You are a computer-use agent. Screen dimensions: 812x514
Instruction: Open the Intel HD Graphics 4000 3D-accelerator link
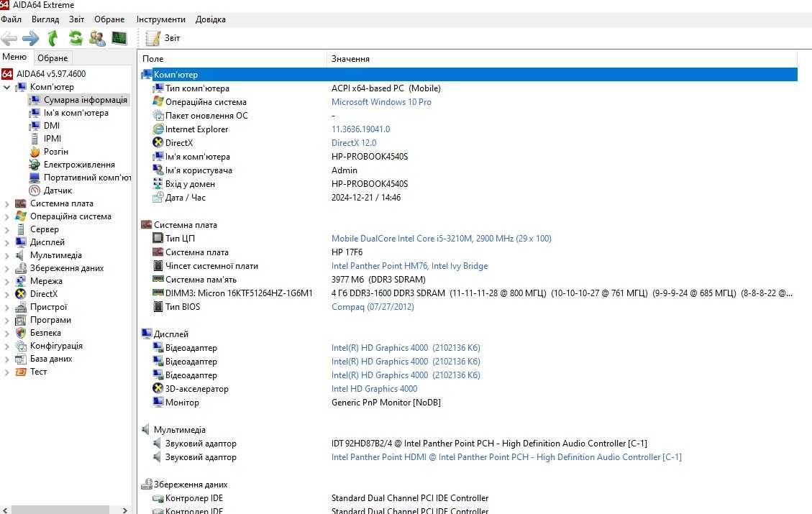pos(375,389)
